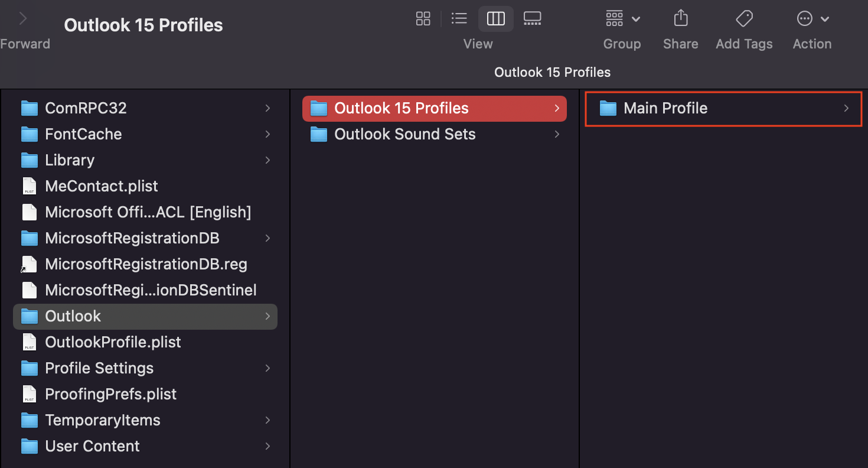The width and height of the screenshot is (868, 468).
Task: Expand the Main Profile folder chevron
Action: pyautogui.click(x=846, y=108)
